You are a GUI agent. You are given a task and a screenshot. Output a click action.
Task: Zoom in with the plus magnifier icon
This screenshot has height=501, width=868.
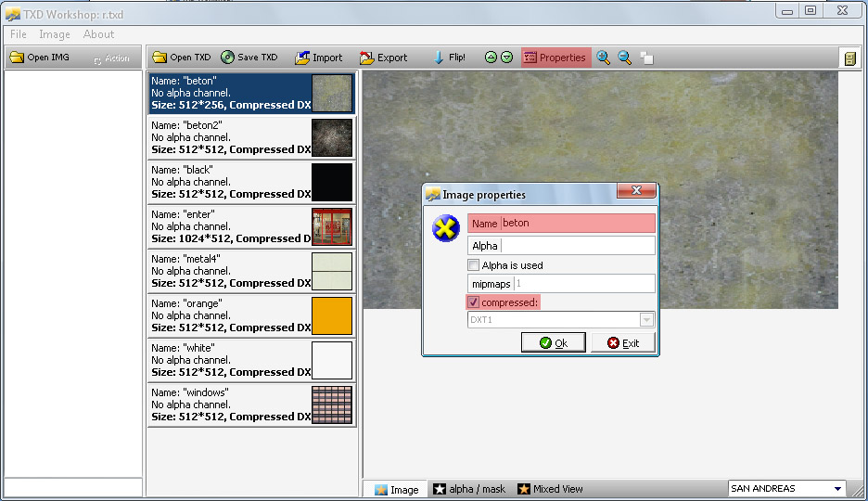click(x=604, y=58)
